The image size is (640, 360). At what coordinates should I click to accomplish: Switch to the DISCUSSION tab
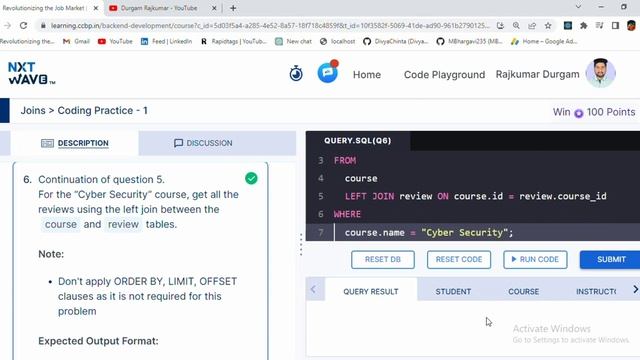click(203, 143)
